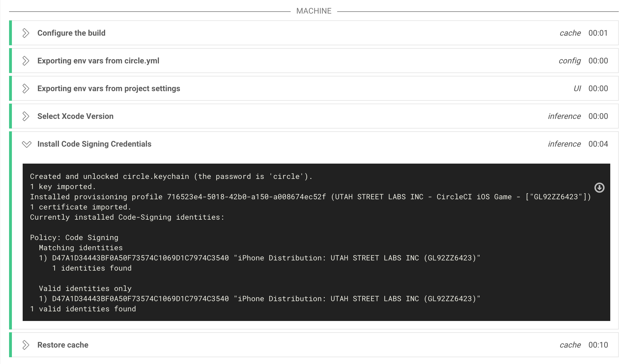Viewport: 625px width, 364px height.
Task: Expand the Configure the build step
Action: coord(26,33)
